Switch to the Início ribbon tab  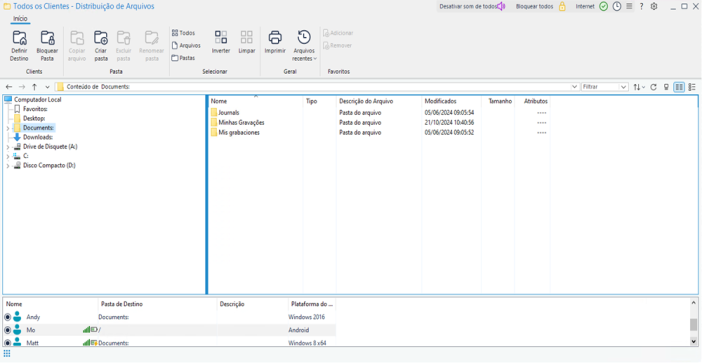click(x=20, y=19)
